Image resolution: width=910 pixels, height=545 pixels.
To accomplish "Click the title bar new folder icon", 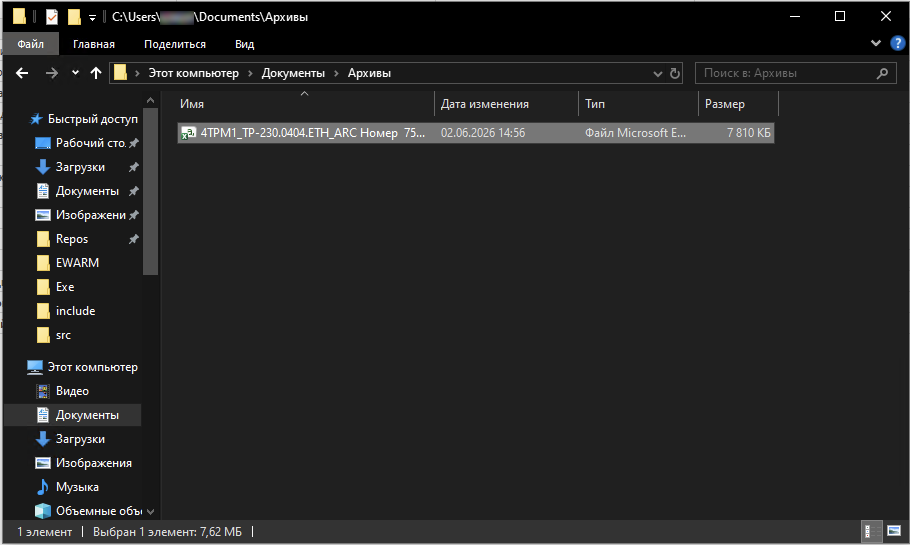I will tap(74, 17).
